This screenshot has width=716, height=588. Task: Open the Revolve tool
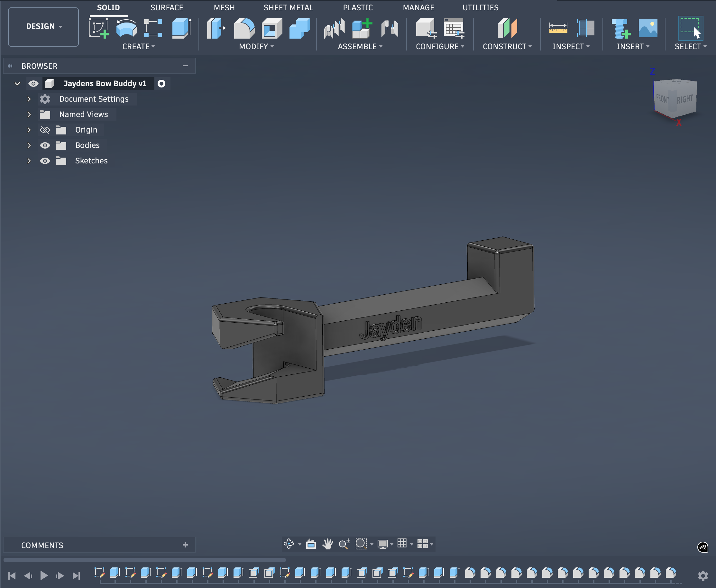point(127,30)
